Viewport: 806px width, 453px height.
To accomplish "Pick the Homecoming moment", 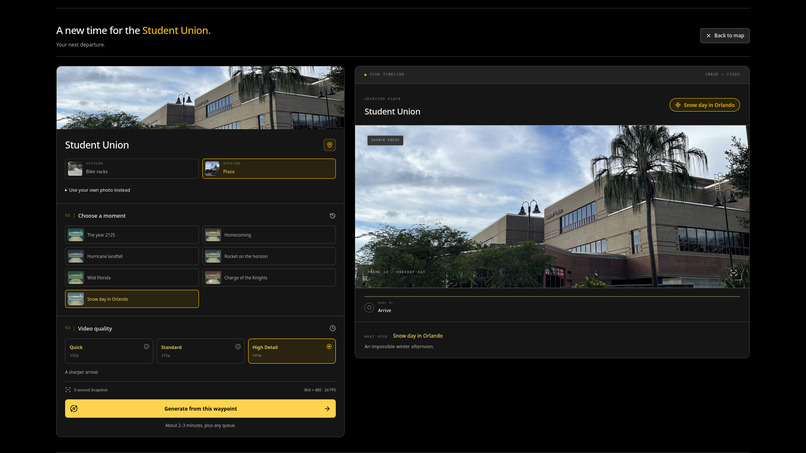I will 269,235.
